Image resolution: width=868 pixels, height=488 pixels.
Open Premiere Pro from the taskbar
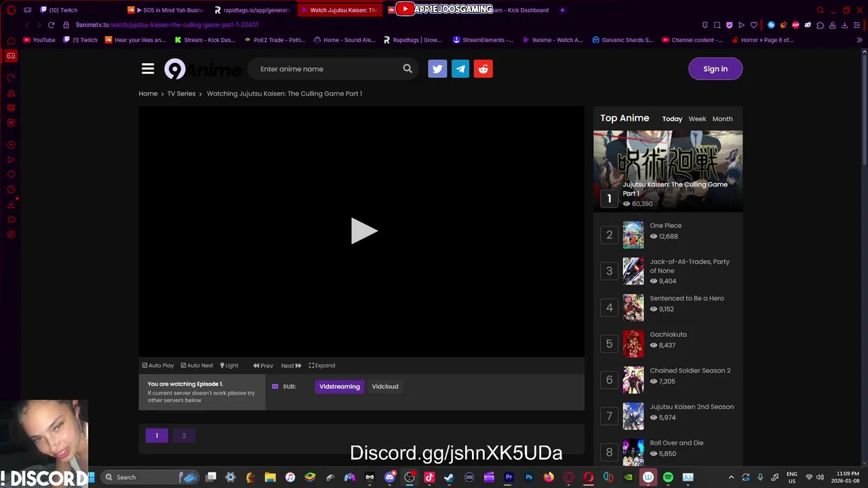tap(509, 477)
